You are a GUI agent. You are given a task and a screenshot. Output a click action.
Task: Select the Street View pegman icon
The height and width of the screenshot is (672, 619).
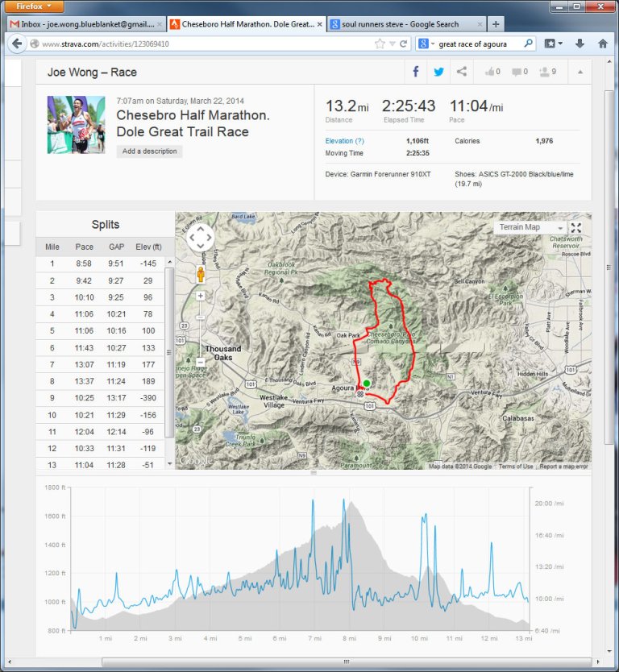[x=200, y=274]
